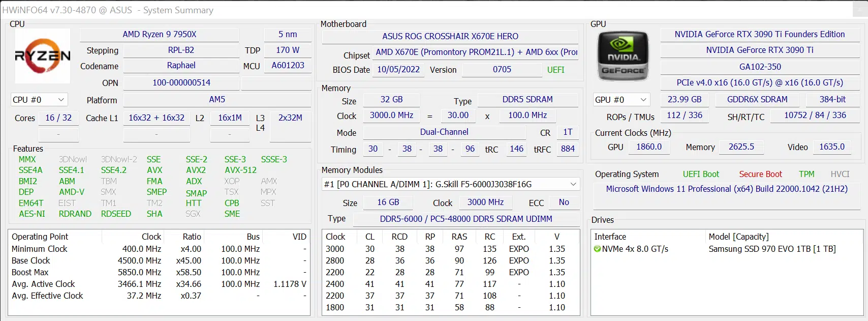This screenshot has width=868, height=321.
Task: Click the AVX-512 feature label
Action: tap(240, 170)
